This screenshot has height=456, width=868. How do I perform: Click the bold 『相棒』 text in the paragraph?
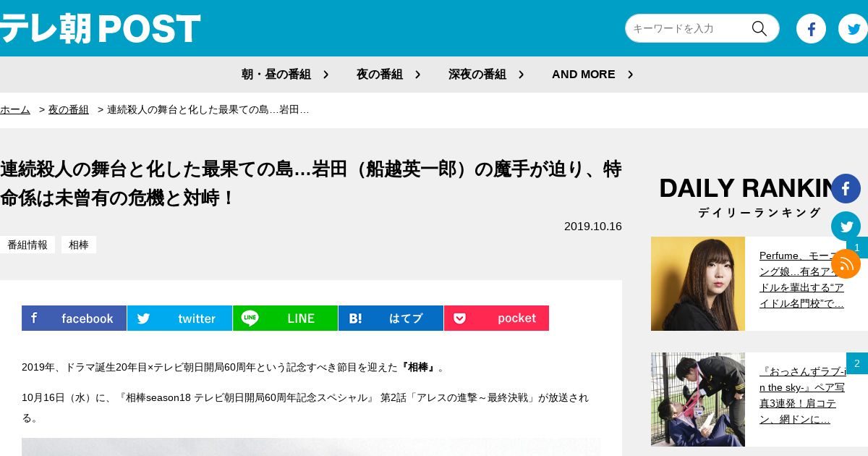(x=419, y=367)
